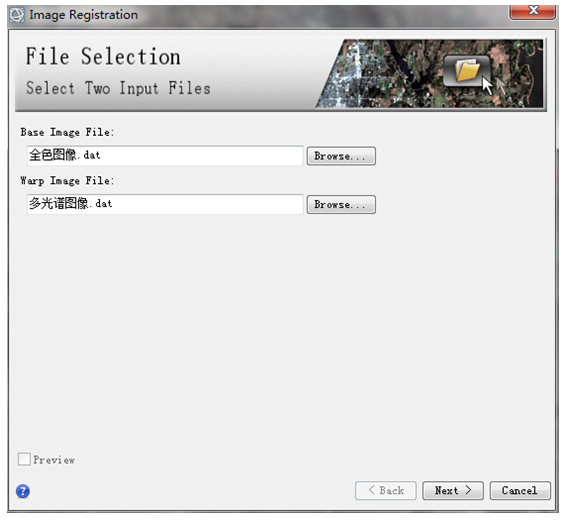Cancel the Image Registration wizard
This screenshot has width=568, height=523.
pyautogui.click(x=520, y=490)
